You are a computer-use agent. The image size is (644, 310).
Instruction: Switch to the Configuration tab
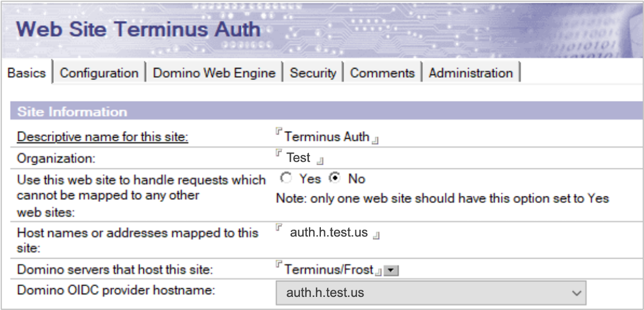click(x=99, y=73)
